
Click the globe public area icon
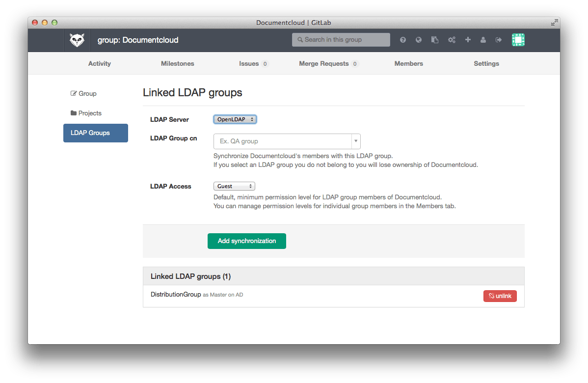click(x=419, y=40)
